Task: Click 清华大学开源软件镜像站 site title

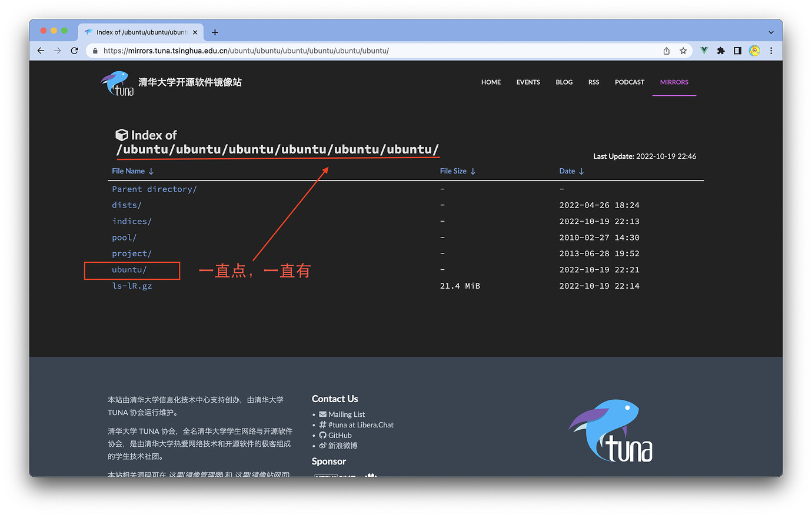Action: click(189, 82)
